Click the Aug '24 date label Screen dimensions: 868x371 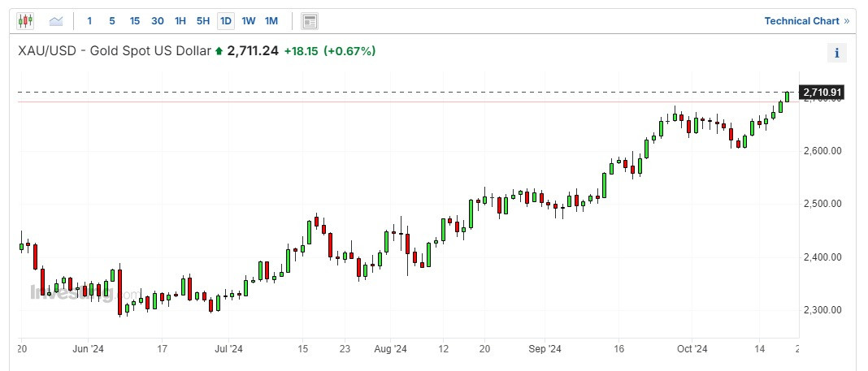390,349
